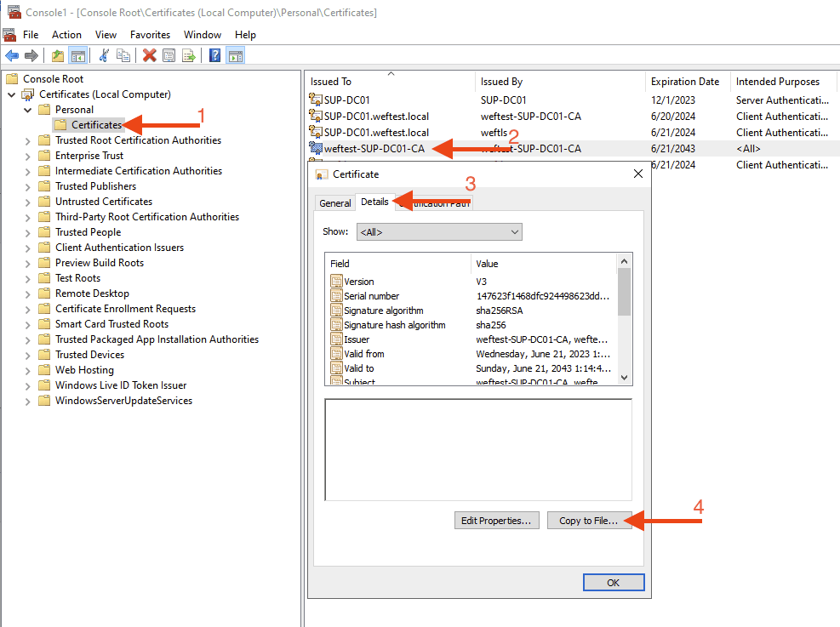Sort by Expiration Date column header

click(x=688, y=82)
